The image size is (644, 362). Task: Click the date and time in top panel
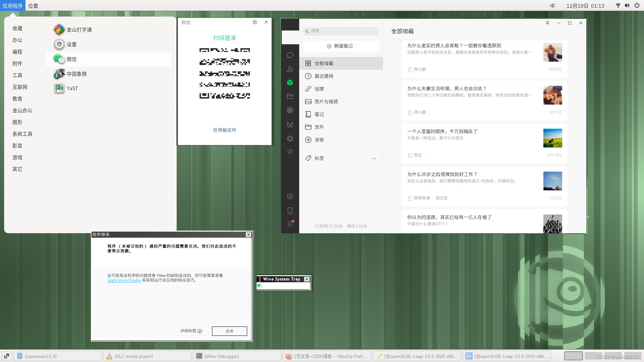pos(585,6)
